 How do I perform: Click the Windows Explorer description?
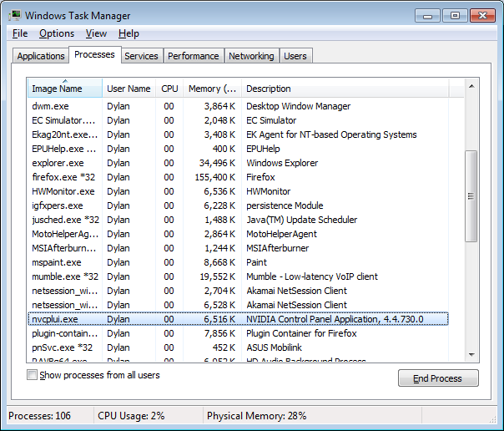click(282, 163)
